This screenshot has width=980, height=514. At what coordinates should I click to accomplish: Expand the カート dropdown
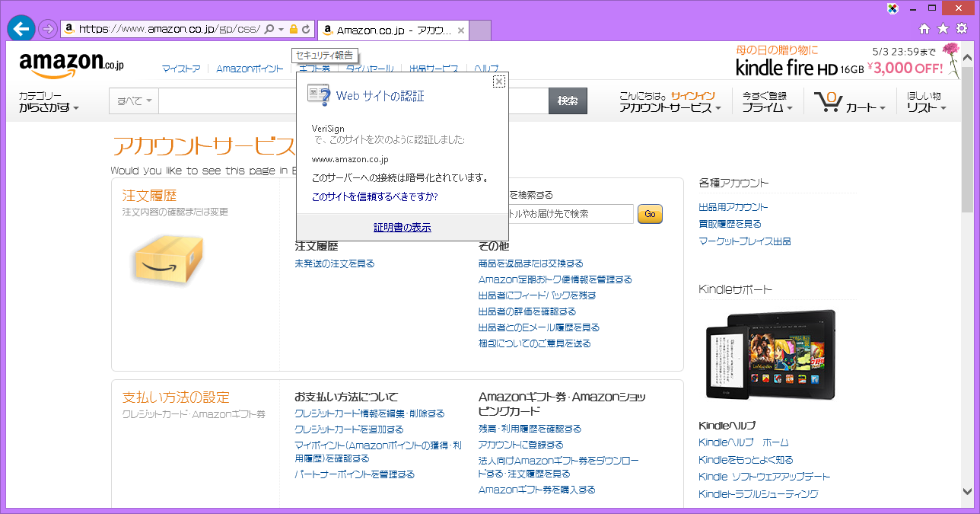pyautogui.click(x=866, y=108)
